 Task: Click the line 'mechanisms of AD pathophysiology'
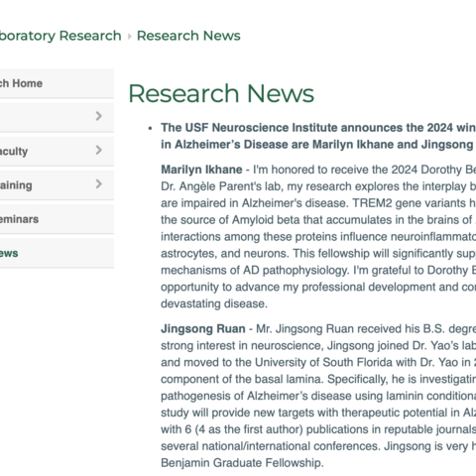[318, 271]
